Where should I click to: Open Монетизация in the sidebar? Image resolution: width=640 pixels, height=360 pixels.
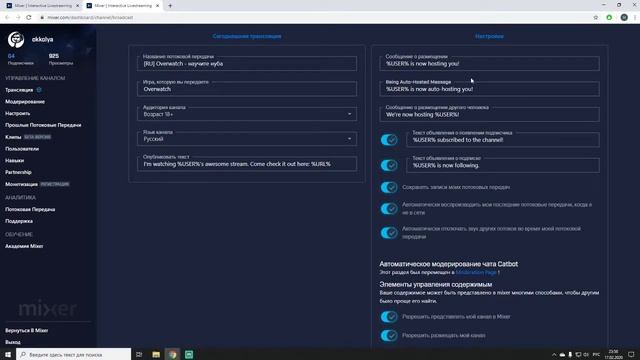tap(21, 184)
